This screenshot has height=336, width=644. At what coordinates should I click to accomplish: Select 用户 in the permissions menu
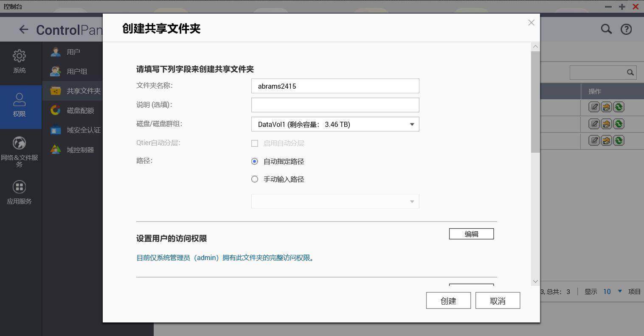tap(73, 51)
